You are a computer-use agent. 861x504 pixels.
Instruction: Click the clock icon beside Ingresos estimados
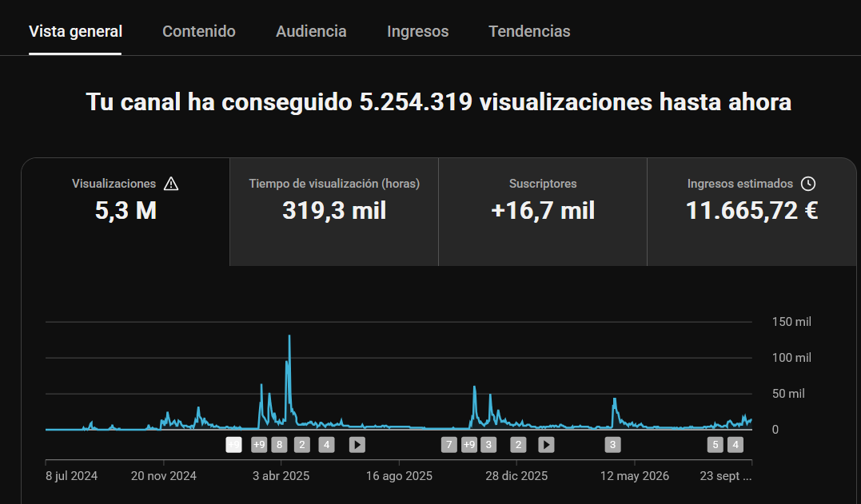point(807,184)
